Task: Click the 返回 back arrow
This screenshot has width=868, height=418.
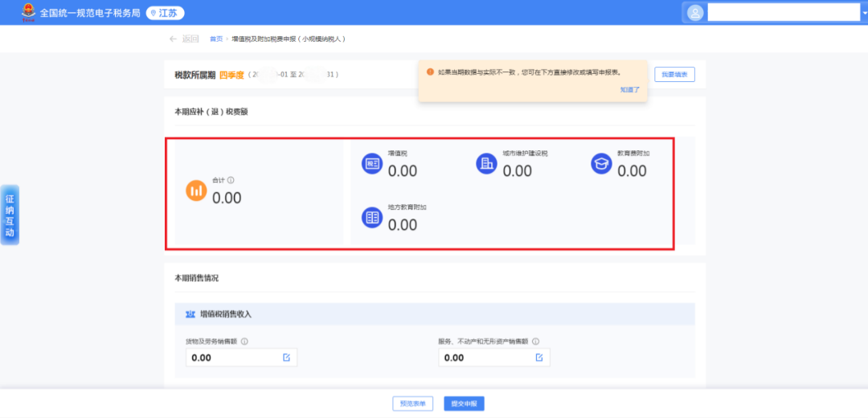Action: click(174, 39)
